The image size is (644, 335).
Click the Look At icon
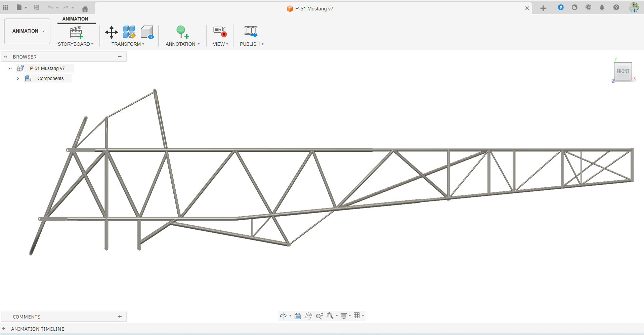coord(298,315)
